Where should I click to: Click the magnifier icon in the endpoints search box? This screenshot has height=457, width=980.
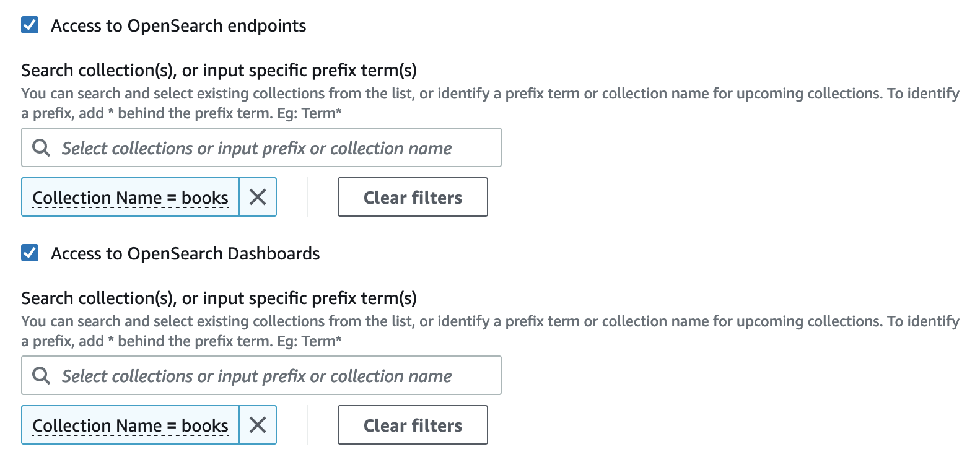tap(41, 147)
